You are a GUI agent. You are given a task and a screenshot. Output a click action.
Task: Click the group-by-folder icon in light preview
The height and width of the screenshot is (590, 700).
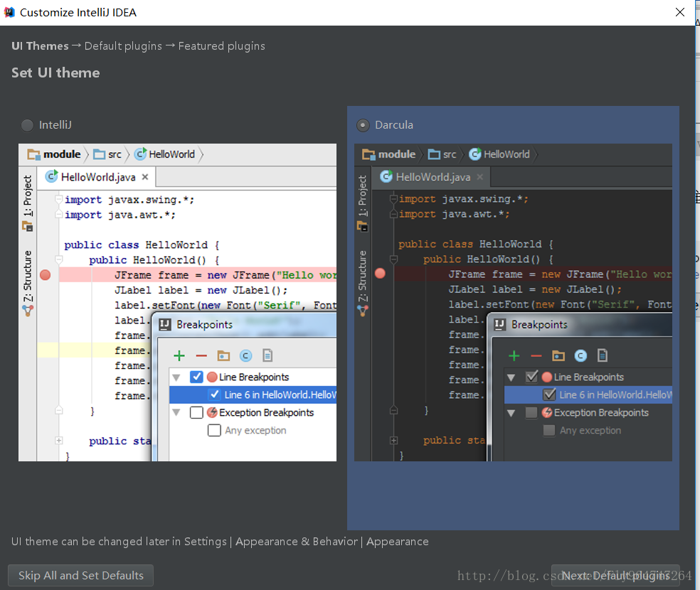pos(223,355)
